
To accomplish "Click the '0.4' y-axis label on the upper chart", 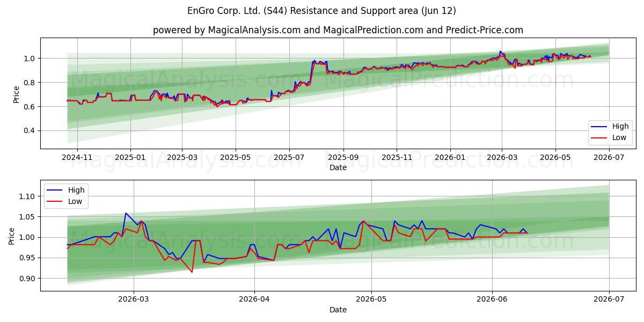I will point(31,131).
